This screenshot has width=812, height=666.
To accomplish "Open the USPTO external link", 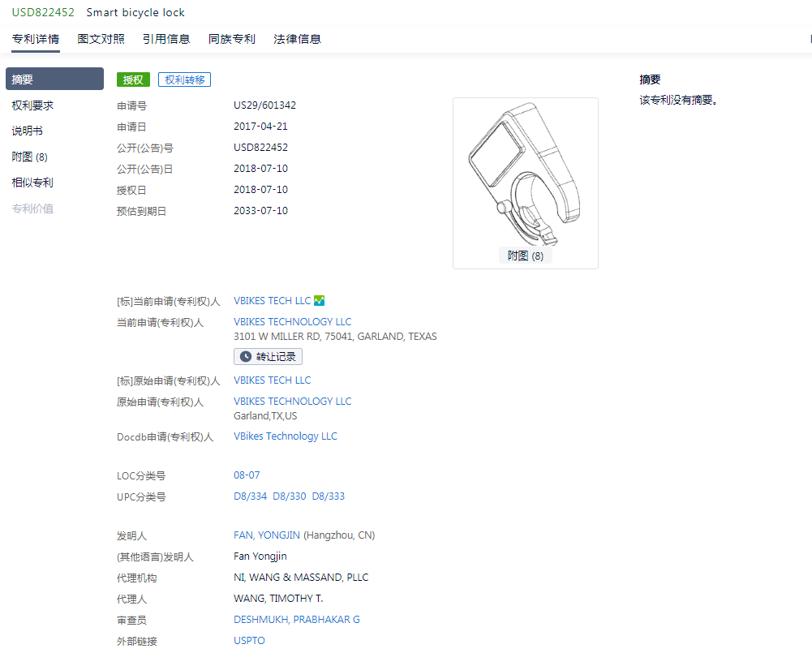I will click(248, 640).
